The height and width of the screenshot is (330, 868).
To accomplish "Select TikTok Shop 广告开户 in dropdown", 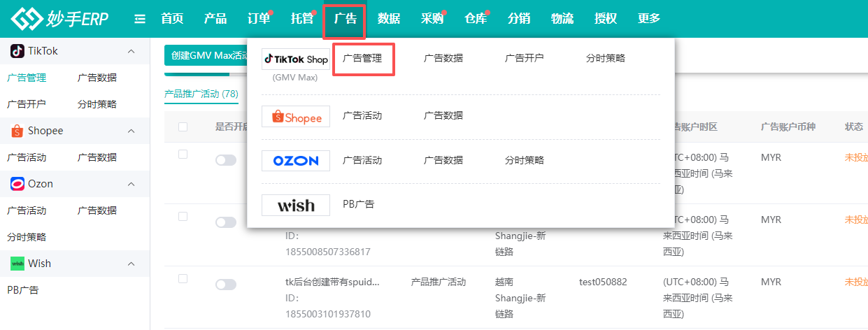I will pos(525,59).
